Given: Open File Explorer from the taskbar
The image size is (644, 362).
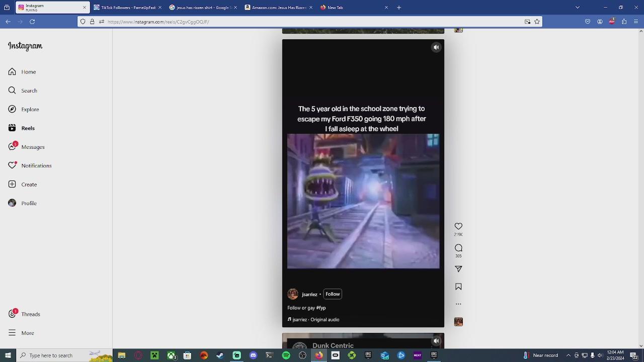Looking at the screenshot, I should pos(121,355).
